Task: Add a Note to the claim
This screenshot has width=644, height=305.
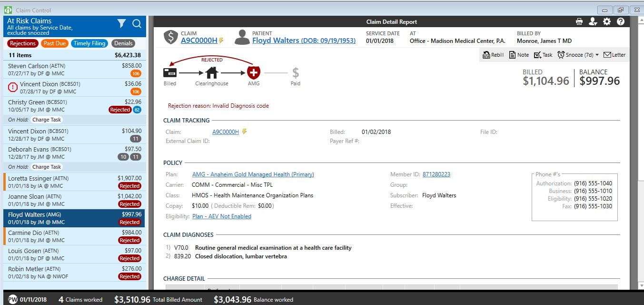Action: [519, 55]
